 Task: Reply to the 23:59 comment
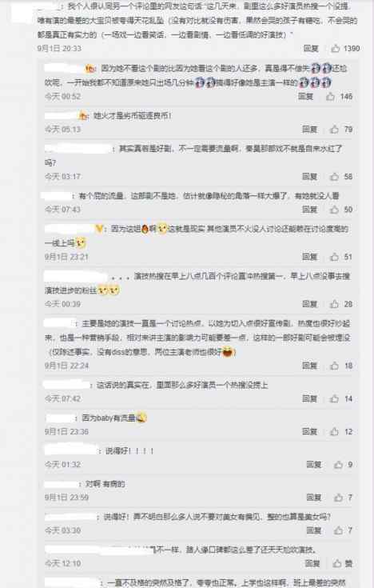click(x=314, y=498)
